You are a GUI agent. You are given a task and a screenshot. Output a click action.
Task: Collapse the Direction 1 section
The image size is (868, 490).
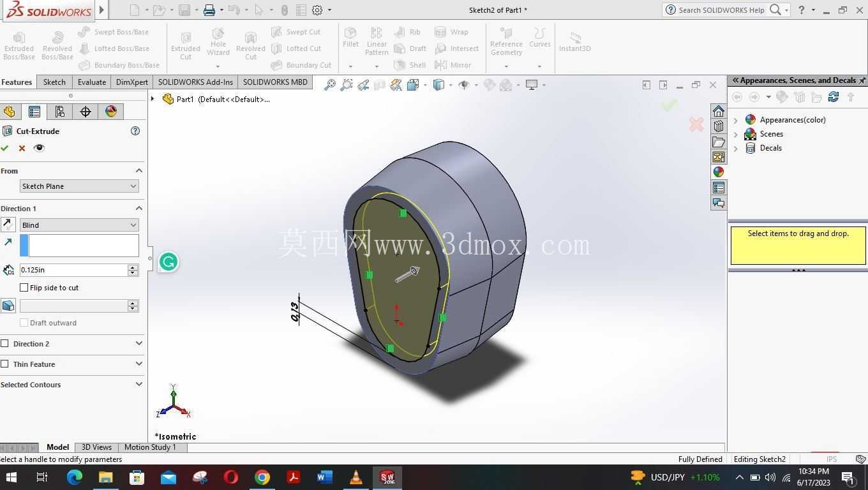pos(138,208)
